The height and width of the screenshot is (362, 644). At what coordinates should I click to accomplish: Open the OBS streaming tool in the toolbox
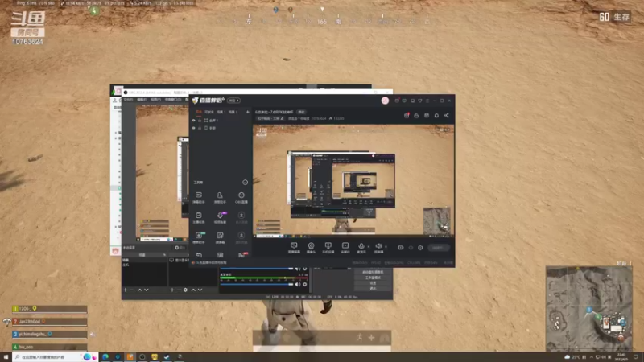[x=241, y=197]
